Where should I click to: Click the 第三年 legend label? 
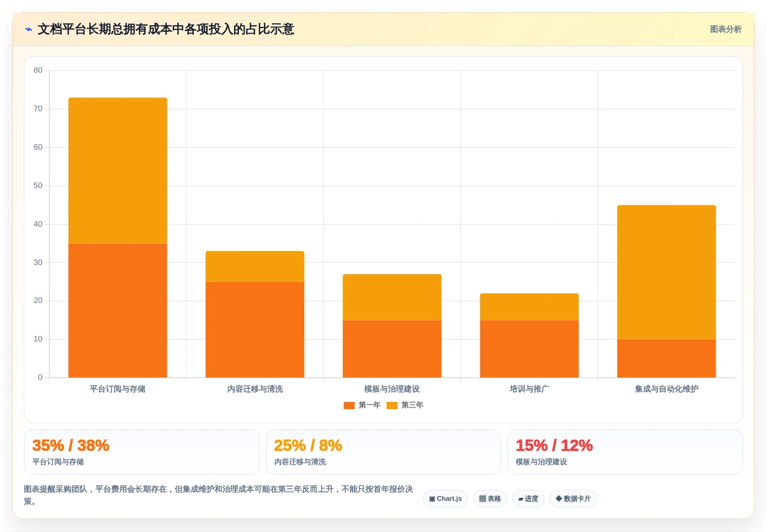(x=412, y=406)
